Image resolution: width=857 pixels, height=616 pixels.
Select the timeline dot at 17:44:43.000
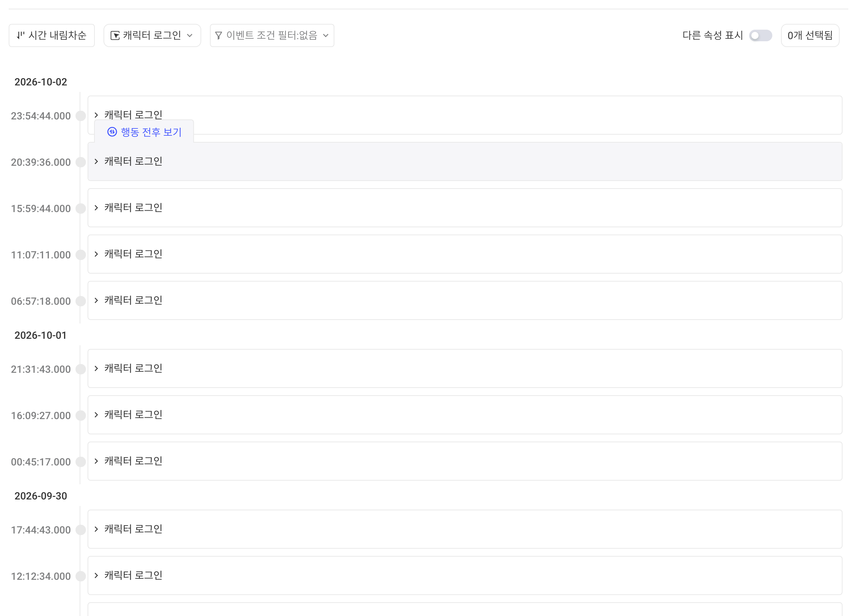click(x=80, y=530)
